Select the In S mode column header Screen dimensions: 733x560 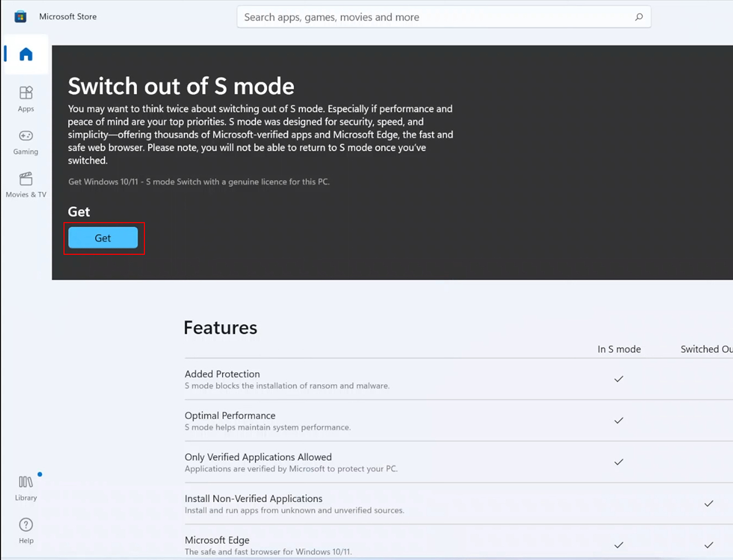(x=619, y=349)
